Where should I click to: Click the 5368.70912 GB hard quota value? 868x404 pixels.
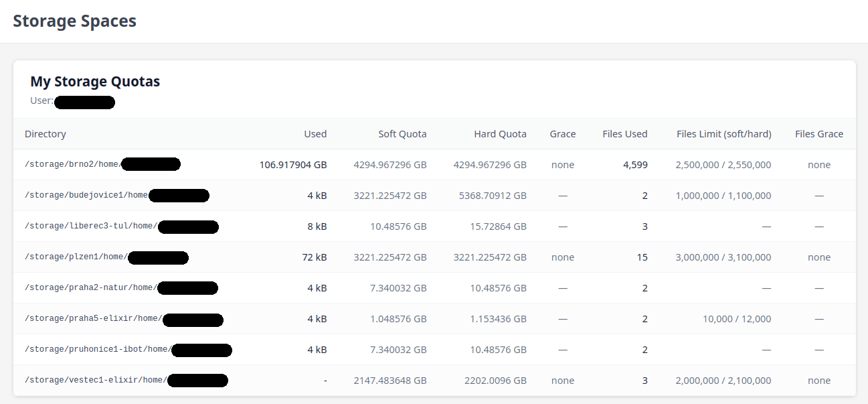tap(493, 196)
